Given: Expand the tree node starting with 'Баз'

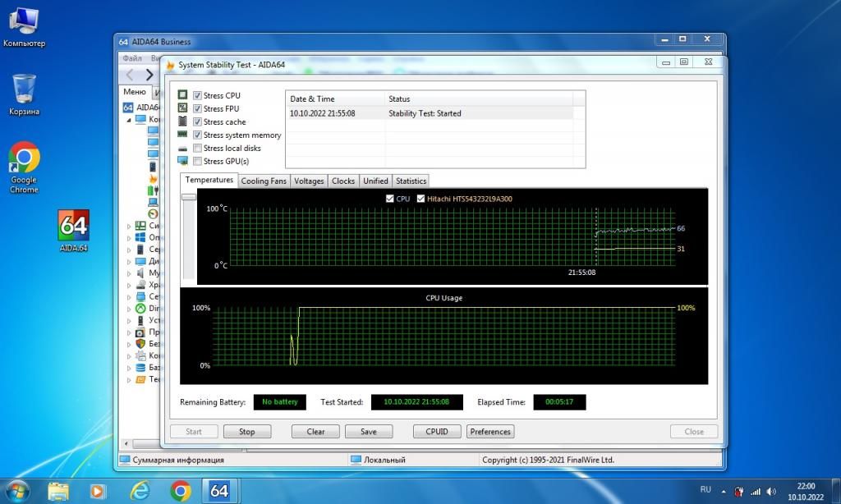Looking at the screenshot, I should tap(129, 368).
